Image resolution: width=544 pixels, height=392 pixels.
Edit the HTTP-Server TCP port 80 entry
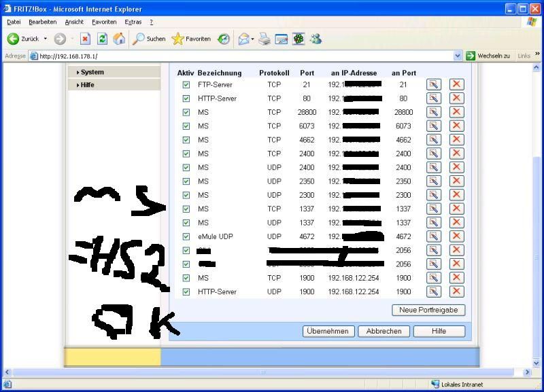click(x=434, y=99)
